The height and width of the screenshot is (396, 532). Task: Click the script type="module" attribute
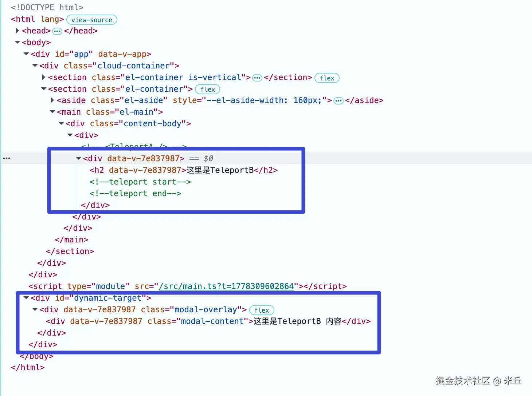tap(98, 286)
